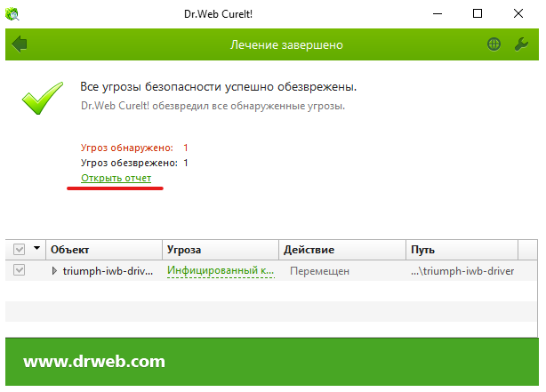Toggle the select-all checkbox in table header
This screenshot has width=546, height=392.
20,249
